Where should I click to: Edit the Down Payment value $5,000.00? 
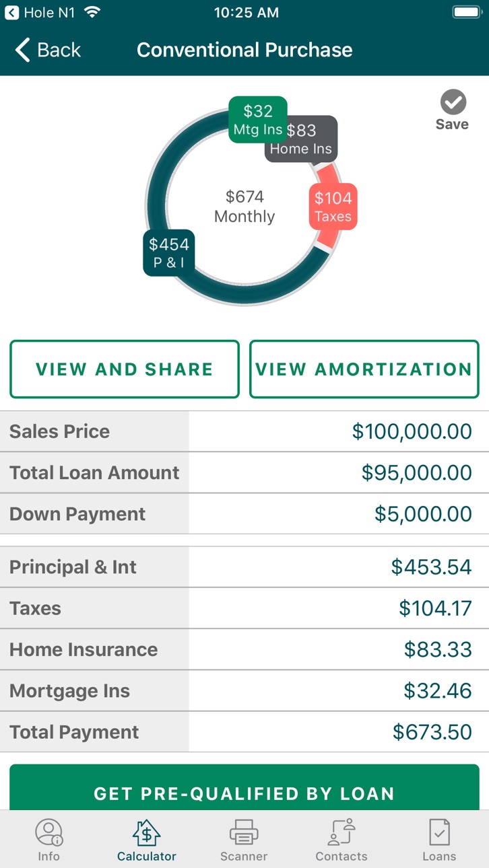point(423,514)
